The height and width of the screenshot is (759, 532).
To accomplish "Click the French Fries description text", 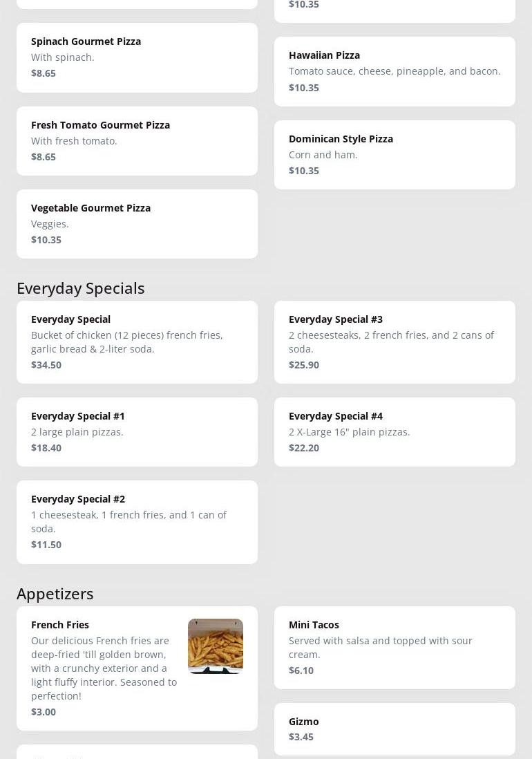I will pos(104,668).
